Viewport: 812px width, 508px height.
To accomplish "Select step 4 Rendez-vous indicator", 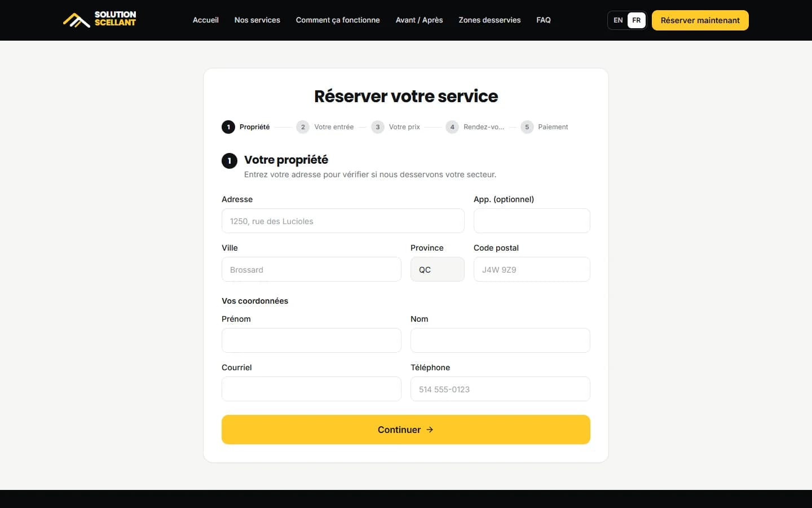I will click(x=475, y=127).
